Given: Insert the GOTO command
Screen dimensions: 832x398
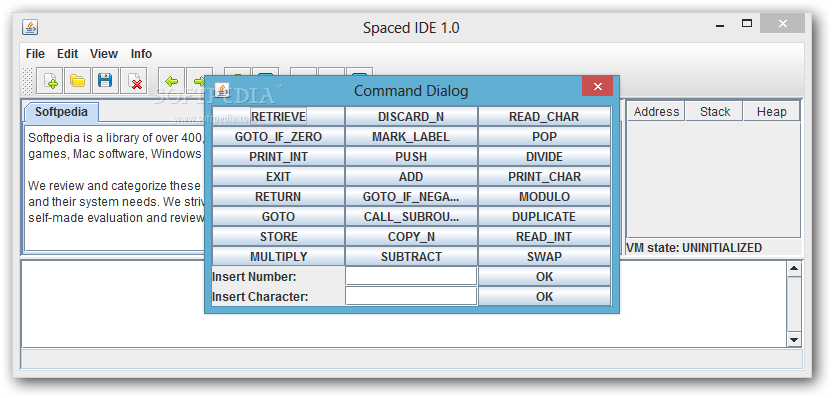Looking at the screenshot, I should point(279,217).
